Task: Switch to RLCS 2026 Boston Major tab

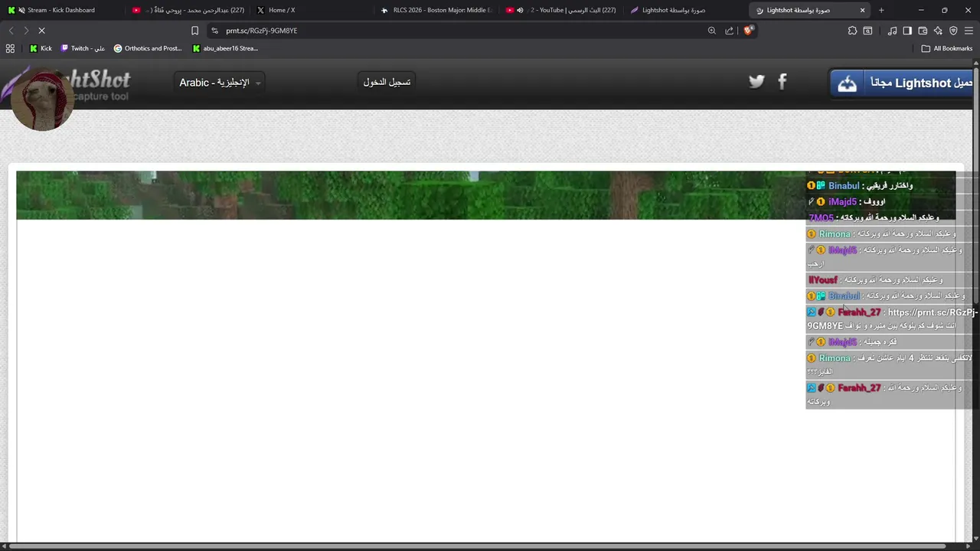Action: [x=437, y=10]
